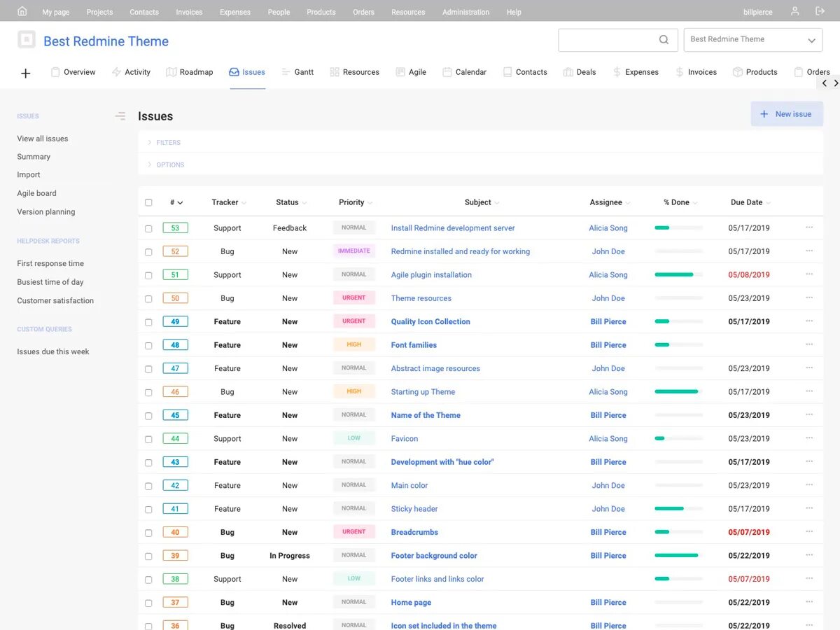
Task: Click the right chevron to scroll project tabs
Action: point(836,83)
